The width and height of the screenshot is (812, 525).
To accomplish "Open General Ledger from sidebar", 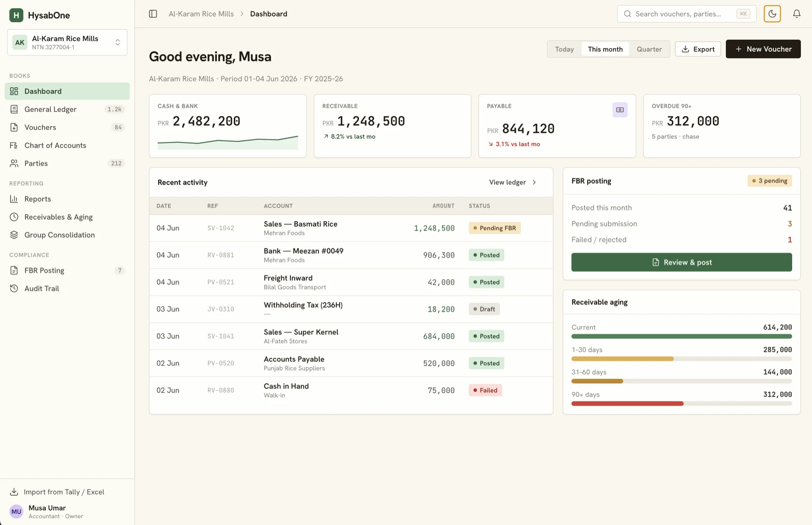I will click(67, 109).
